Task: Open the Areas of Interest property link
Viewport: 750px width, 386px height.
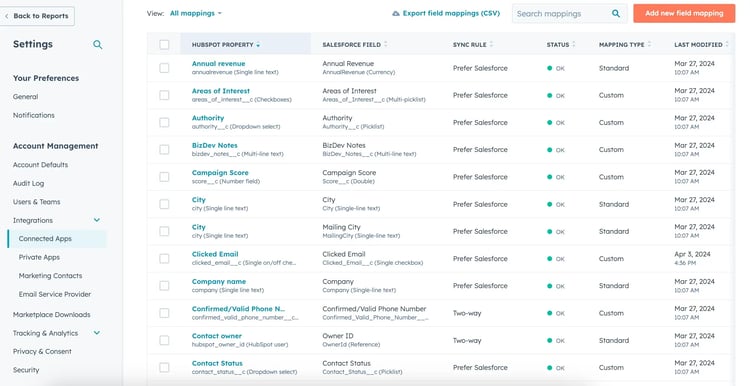Action: point(221,91)
